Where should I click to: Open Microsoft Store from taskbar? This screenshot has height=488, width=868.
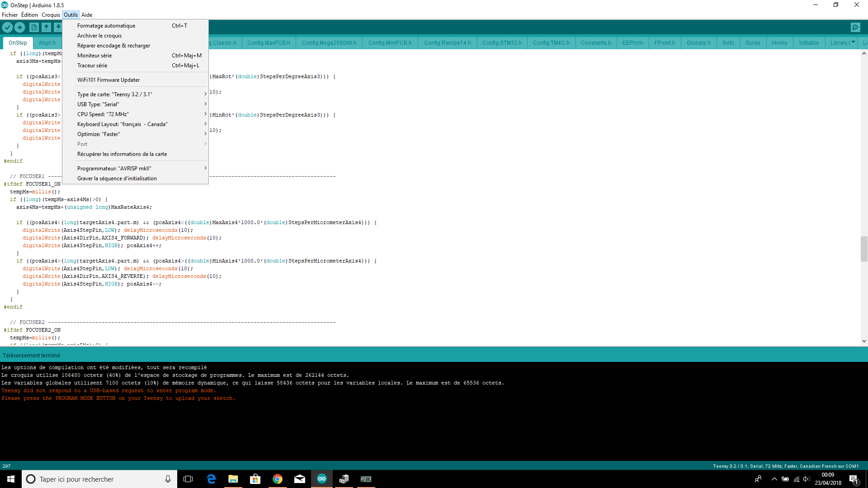(x=255, y=479)
